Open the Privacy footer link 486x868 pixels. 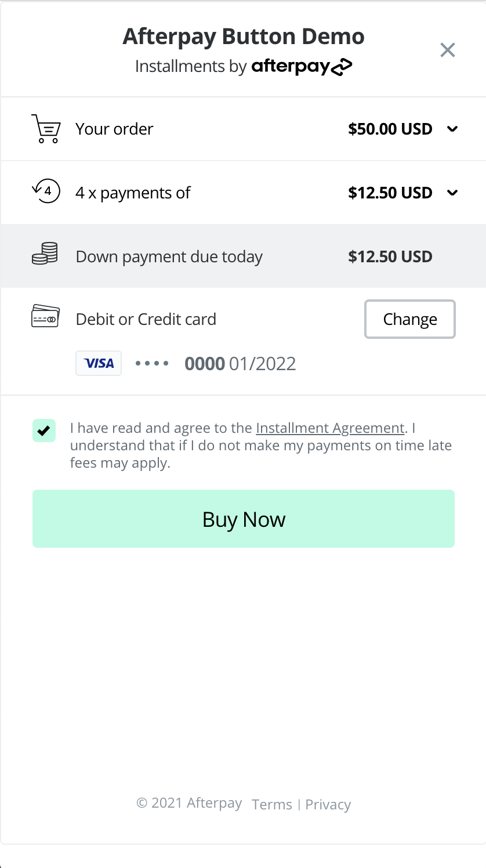click(x=328, y=804)
